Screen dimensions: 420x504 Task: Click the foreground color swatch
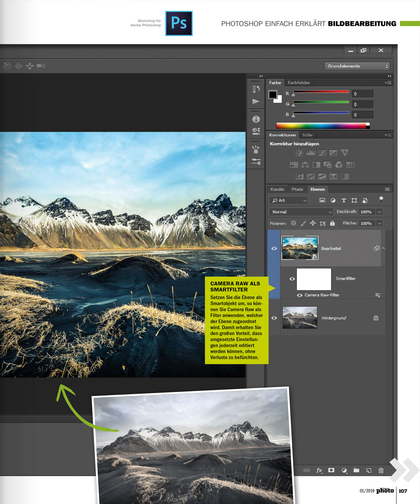coord(273,94)
